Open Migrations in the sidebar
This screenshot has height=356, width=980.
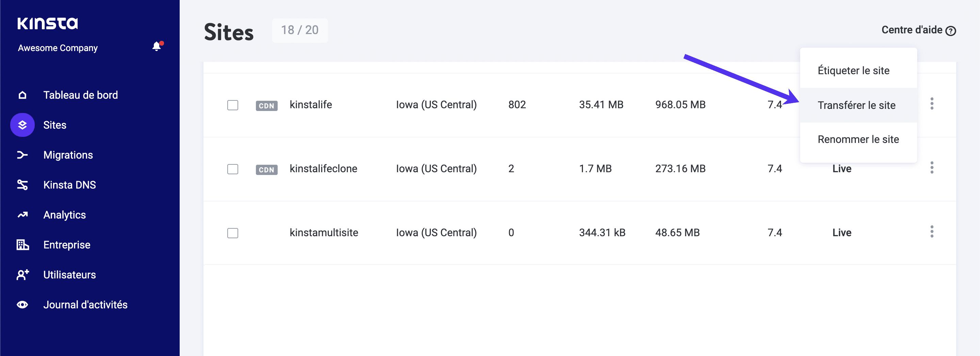[68, 155]
